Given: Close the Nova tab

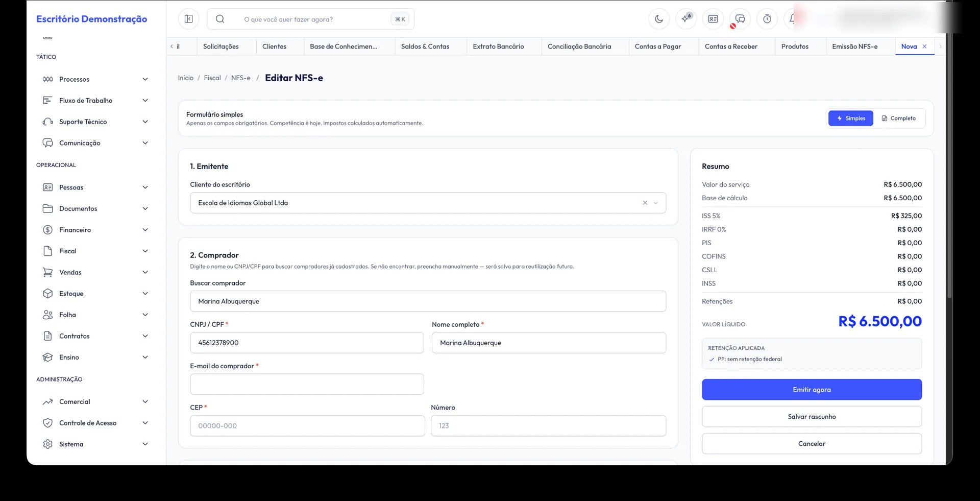Looking at the screenshot, I should [924, 46].
